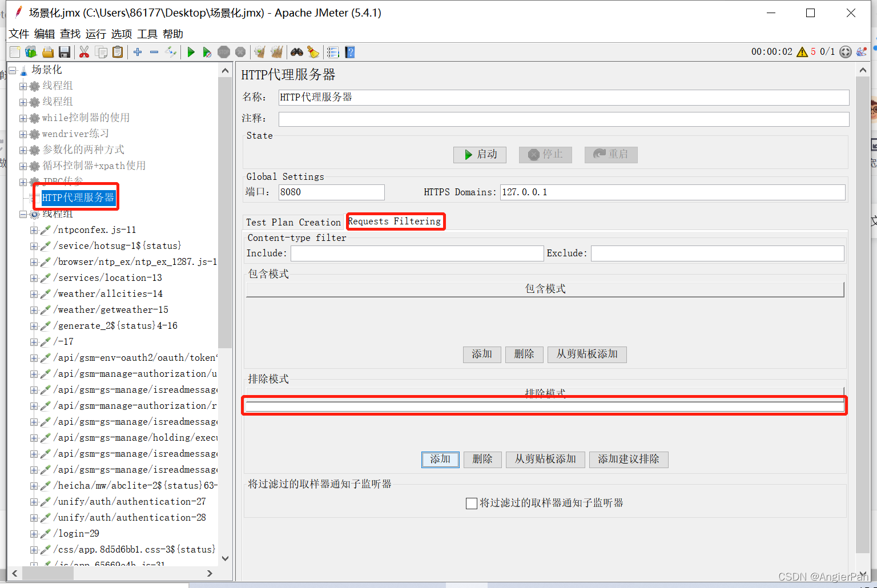The image size is (877, 588).
Task: Click 删除 under 包含模式
Action: pyautogui.click(x=524, y=355)
